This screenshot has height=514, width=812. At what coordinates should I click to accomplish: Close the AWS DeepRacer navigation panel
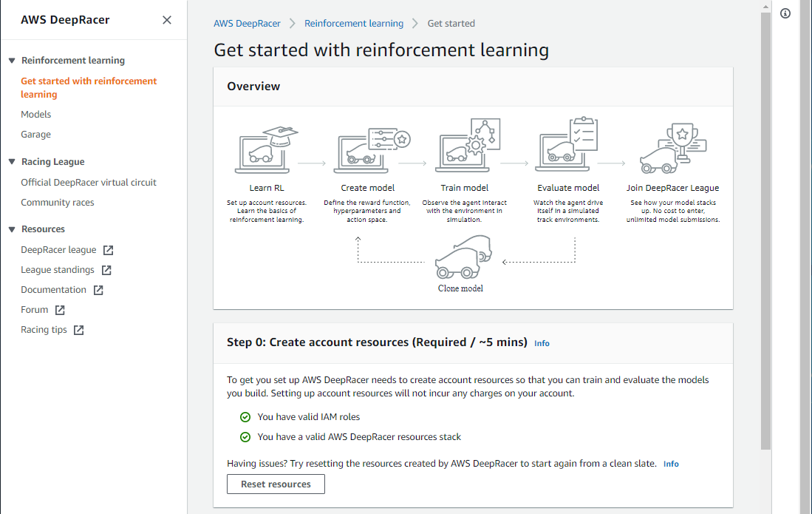[x=167, y=20]
